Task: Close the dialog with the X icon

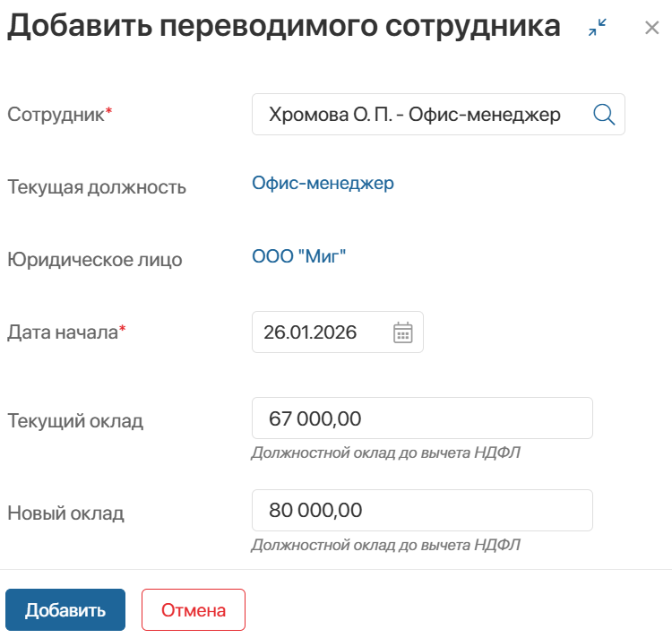Action: [x=652, y=28]
